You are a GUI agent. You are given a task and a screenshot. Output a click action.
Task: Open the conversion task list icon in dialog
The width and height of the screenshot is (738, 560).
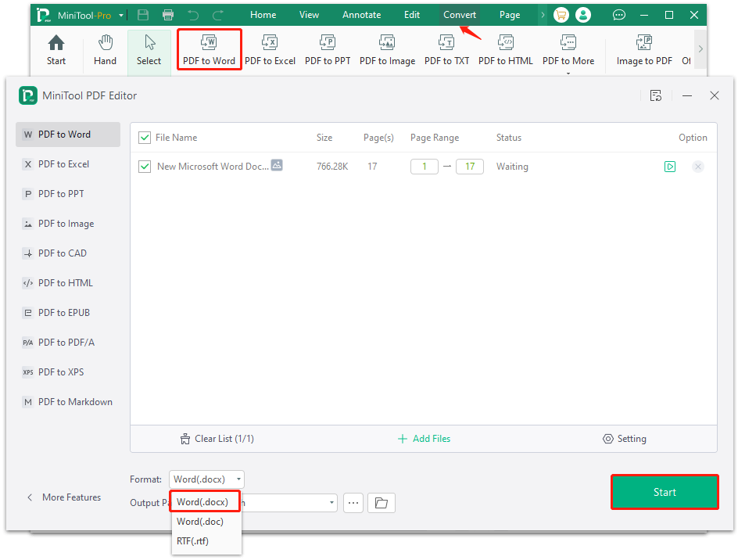[656, 95]
